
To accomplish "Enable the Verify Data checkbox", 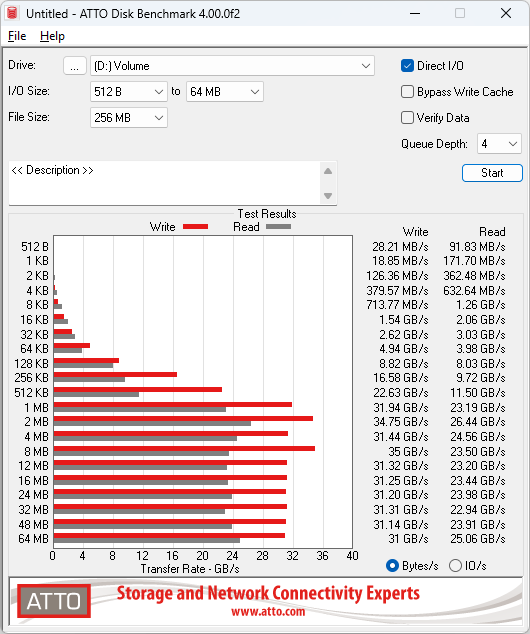I will [407, 118].
